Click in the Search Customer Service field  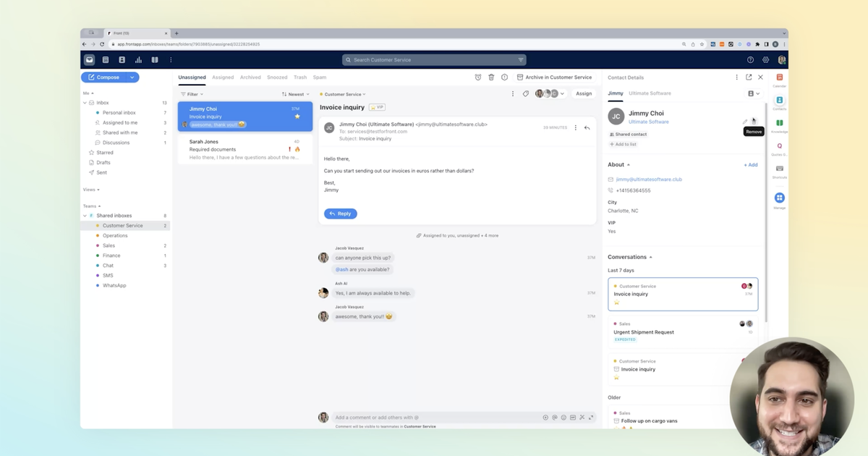point(434,60)
